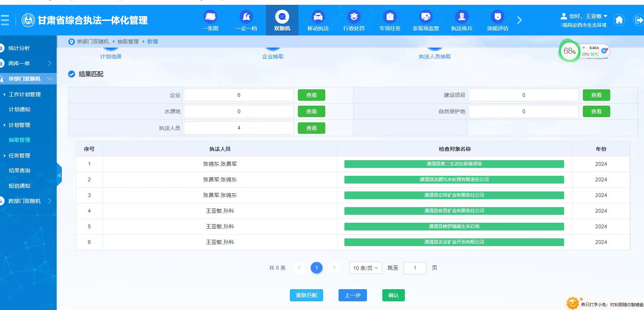Open the 行政处罚 administrative penalty icon
Image resolution: width=644 pixels, height=310 pixels.
(354, 17)
